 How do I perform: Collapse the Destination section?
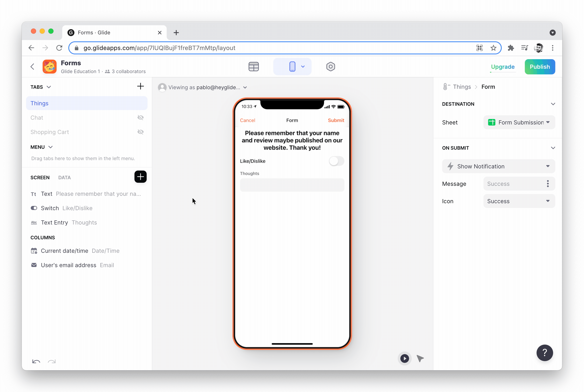pos(553,104)
